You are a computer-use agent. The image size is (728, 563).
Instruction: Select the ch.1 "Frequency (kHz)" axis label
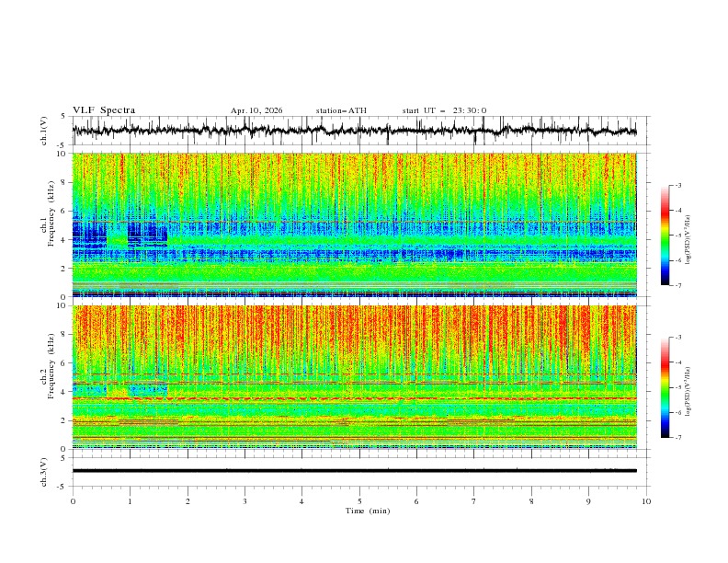coord(51,212)
